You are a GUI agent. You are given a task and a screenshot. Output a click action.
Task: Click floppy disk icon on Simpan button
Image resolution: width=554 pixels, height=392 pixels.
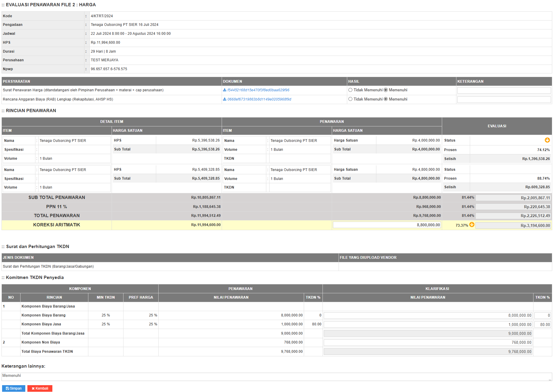click(x=7, y=388)
